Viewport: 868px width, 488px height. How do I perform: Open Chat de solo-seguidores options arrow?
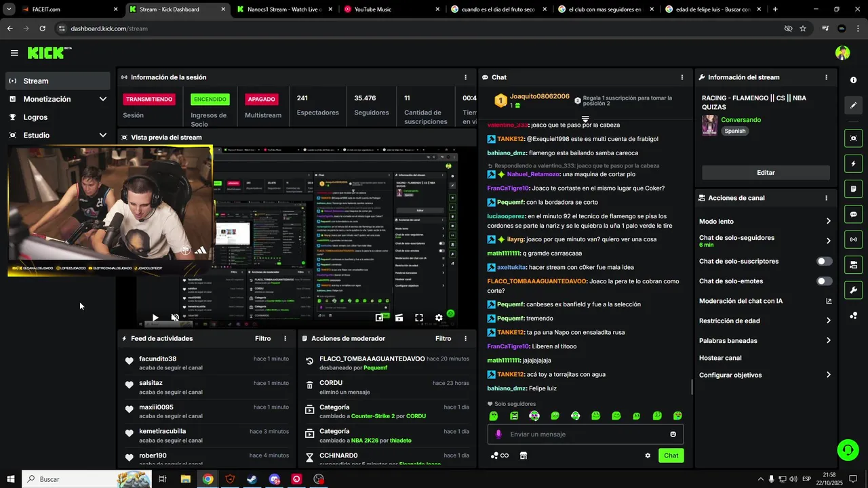(x=828, y=241)
